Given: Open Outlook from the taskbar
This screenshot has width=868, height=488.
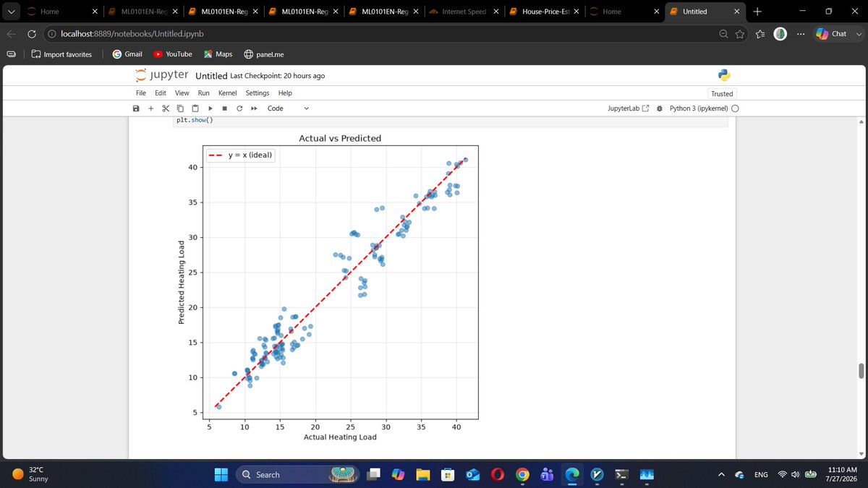Looking at the screenshot, I should point(472,474).
